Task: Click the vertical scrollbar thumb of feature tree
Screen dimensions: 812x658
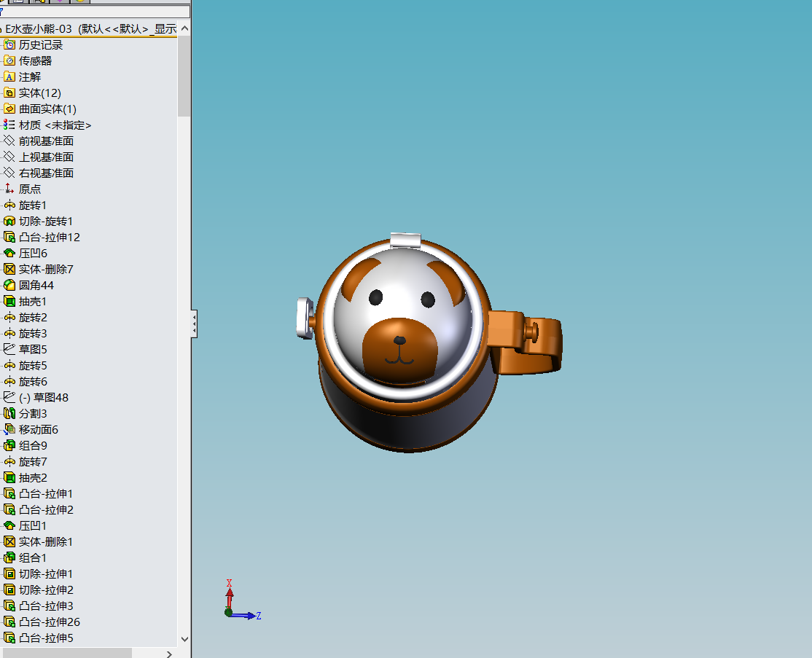Action: (184, 77)
